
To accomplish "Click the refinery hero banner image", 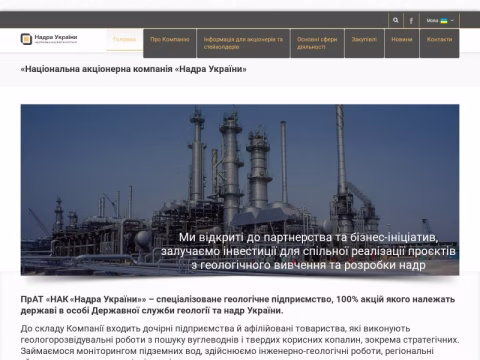I will pyautogui.click(x=240, y=190).
